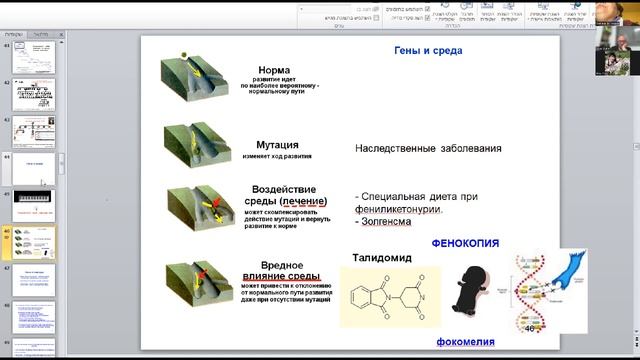Image resolution: width=640 pixels, height=360 pixels.
Task: Close the slide thumbnail pane
Action: coord(61,35)
